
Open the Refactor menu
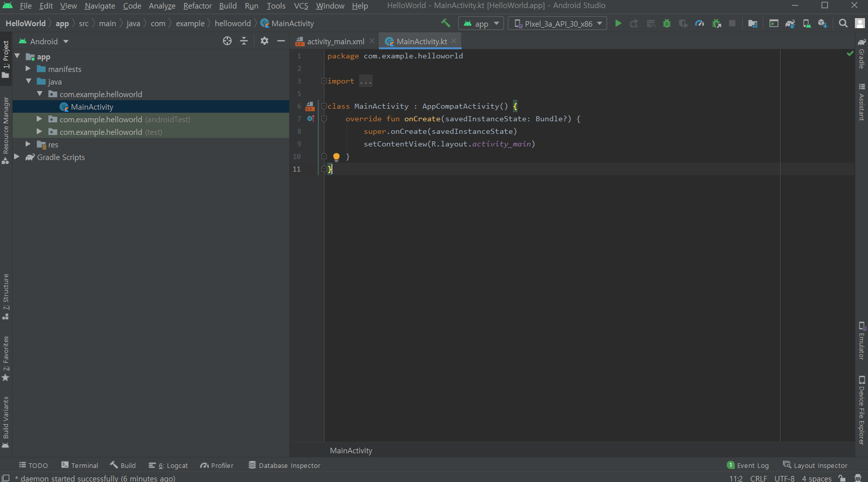[197, 6]
